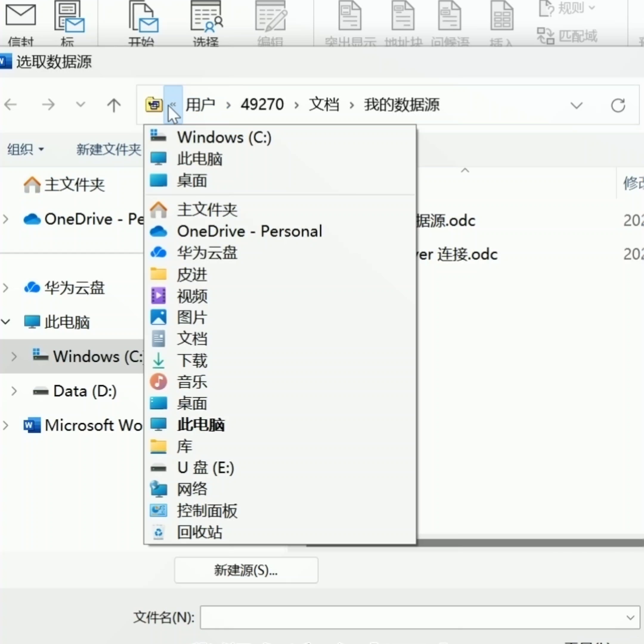Open the 组织 dropdown menu

pos(26,149)
